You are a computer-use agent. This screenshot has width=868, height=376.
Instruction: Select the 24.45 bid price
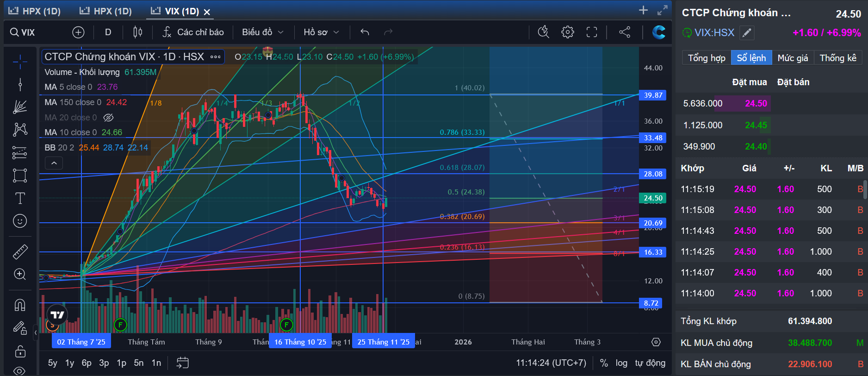coord(756,125)
